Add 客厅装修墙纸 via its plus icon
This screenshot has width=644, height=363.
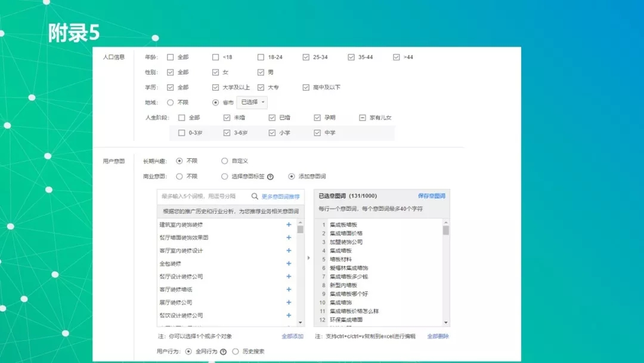coord(289,290)
